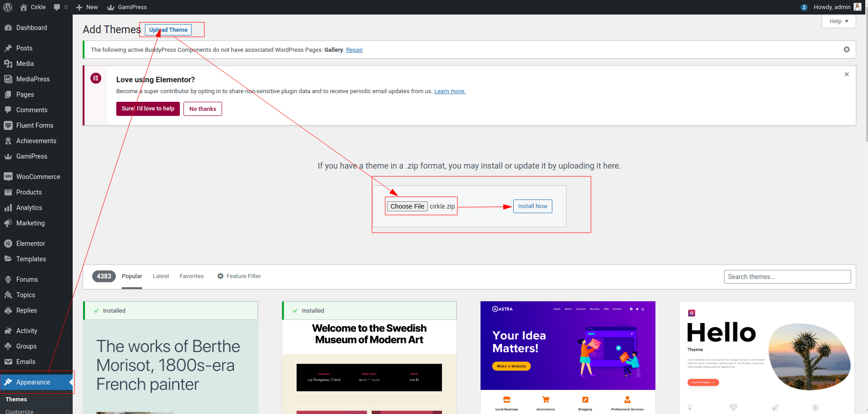Click the Comments sidebar icon

pos(8,110)
